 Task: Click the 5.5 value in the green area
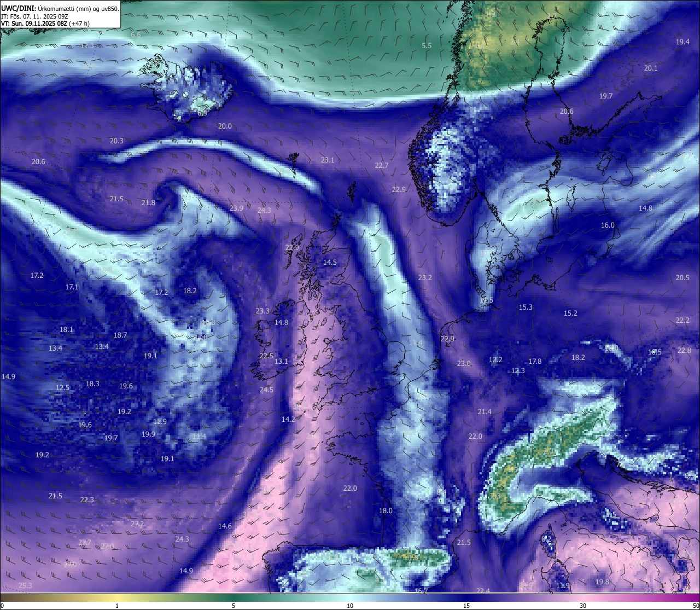pyautogui.click(x=427, y=45)
